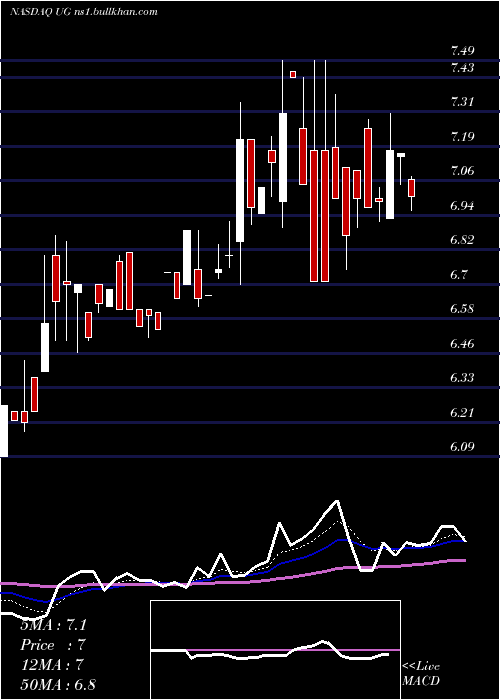Select the 6.58 price axis label
This screenshot has width=500, height=700.
point(462,309)
